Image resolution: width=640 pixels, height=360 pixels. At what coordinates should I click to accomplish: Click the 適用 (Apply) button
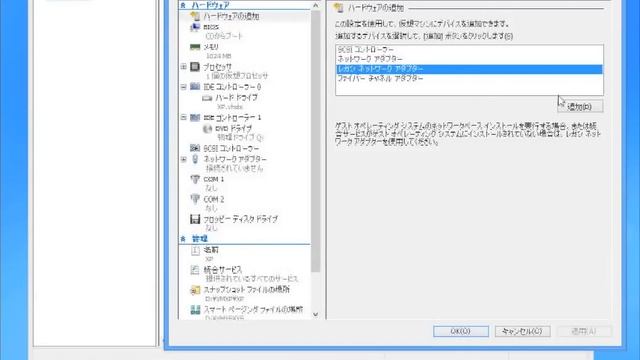tap(584, 331)
